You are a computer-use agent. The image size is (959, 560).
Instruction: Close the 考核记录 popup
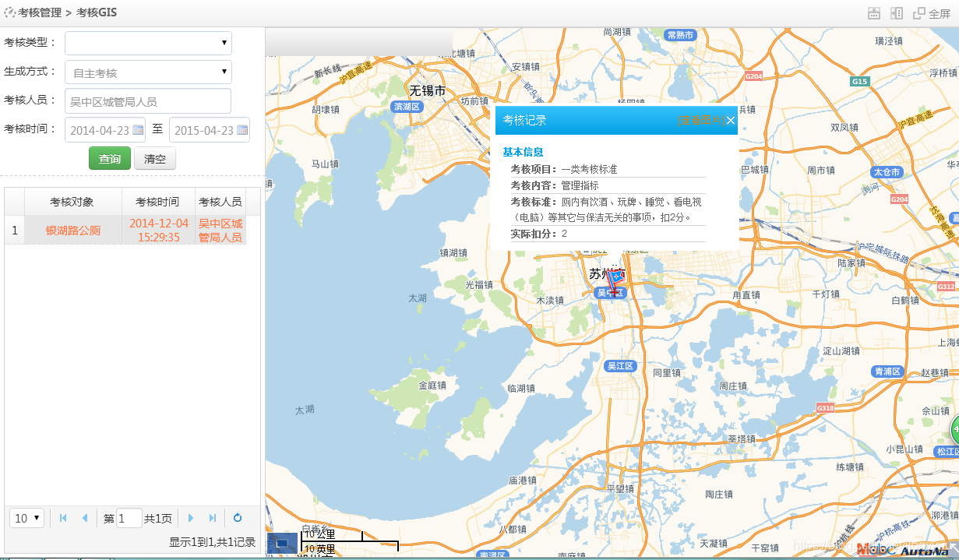point(730,121)
